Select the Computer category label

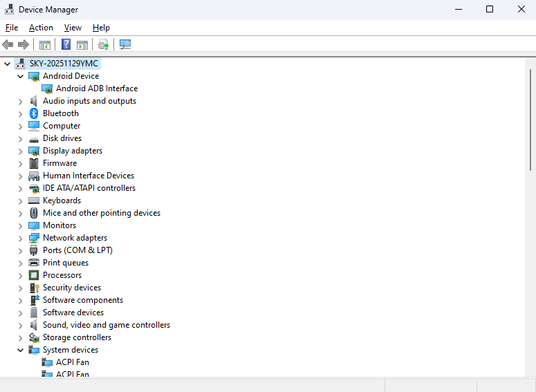[62, 126]
